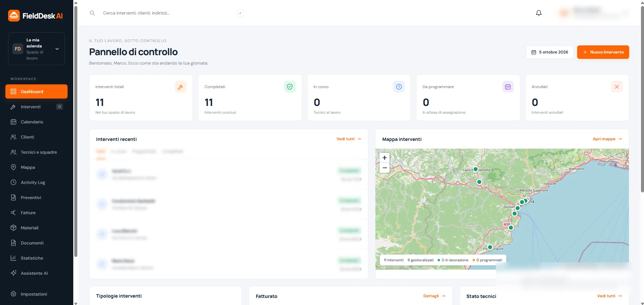This screenshot has width=644, height=305.
Task: Click the FieldDesk AI logo icon
Action: pyautogui.click(x=14, y=15)
